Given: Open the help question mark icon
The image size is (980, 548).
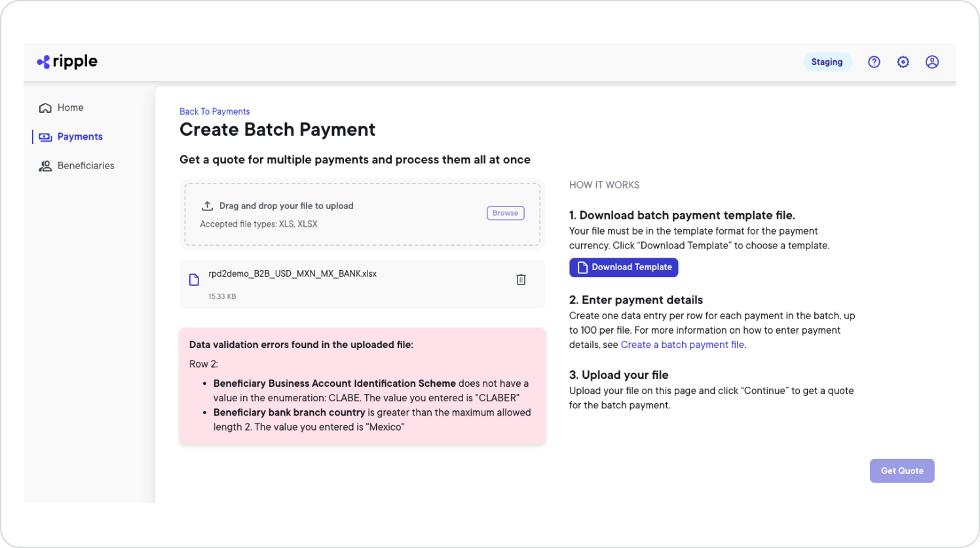Looking at the screenshot, I should [874, 62].
